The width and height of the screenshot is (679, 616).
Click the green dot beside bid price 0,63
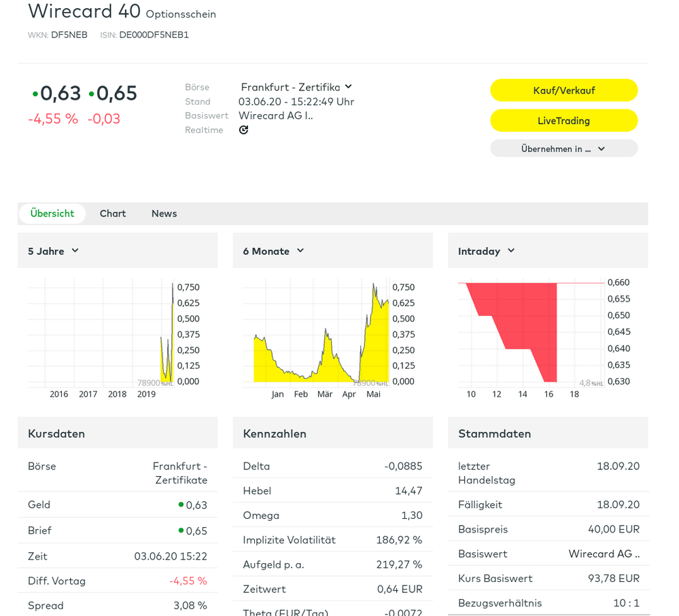(x=35, y=94)
